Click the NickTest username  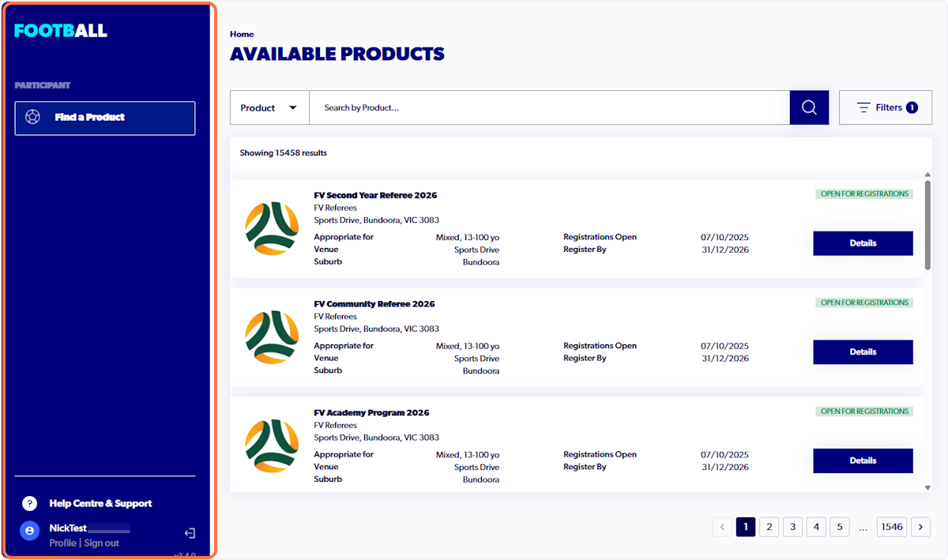click(69, 528)
